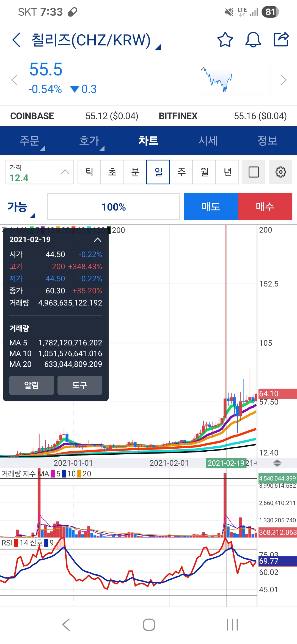Toggle fullscreen chart square icon

(x=254, y=172)
